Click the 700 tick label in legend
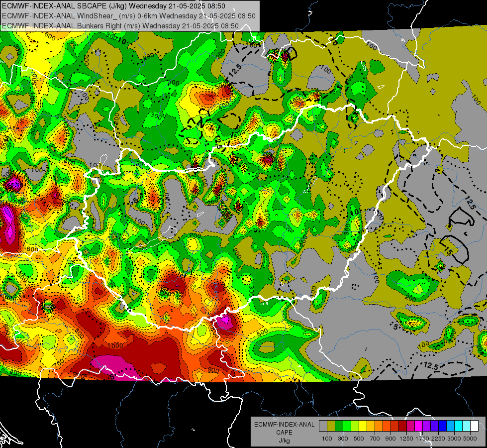The image size is (487, 448). [x=375, y=439]
